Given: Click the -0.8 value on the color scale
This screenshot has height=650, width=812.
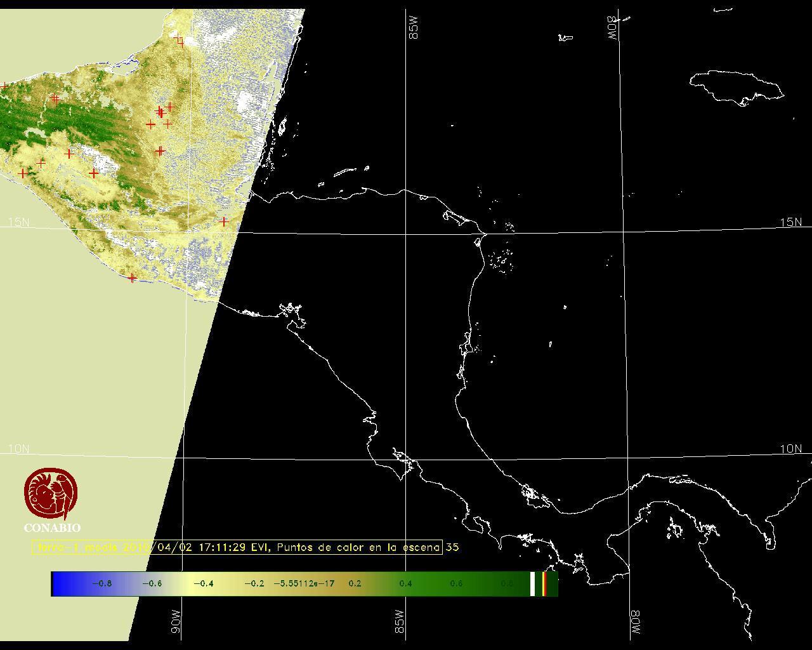Looking at the screenshot, I should click(101, 584).
